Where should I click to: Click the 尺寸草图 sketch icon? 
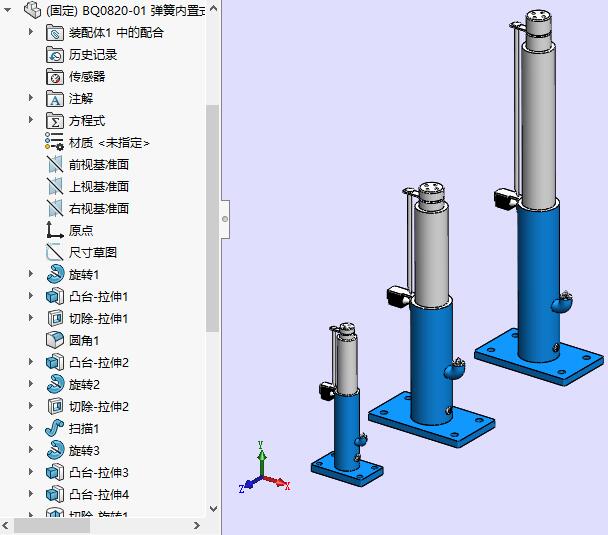[x=55, y=252]
